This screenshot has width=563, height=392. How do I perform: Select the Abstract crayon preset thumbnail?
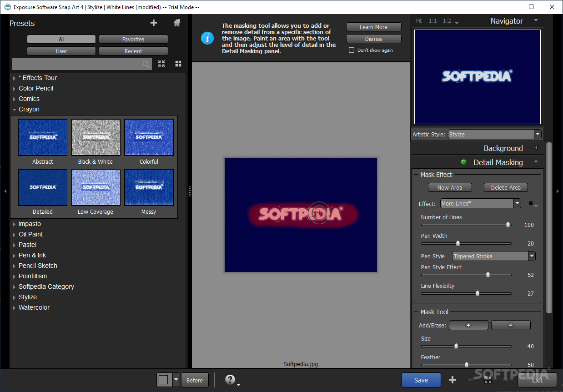coord(43,137)
